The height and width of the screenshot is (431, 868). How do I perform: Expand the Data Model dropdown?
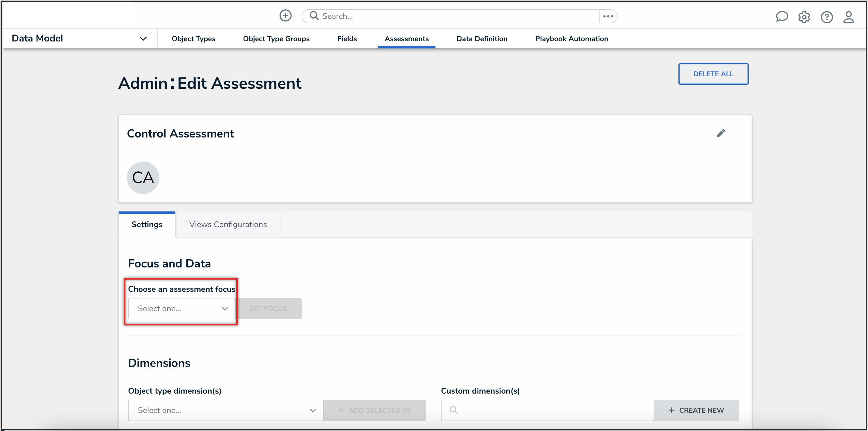pyautogui.click(x=143, y=38)
